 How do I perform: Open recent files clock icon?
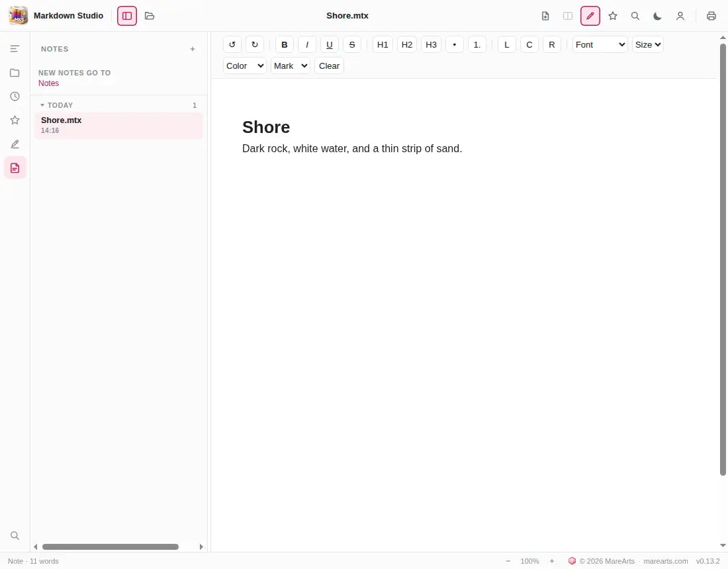15,96
